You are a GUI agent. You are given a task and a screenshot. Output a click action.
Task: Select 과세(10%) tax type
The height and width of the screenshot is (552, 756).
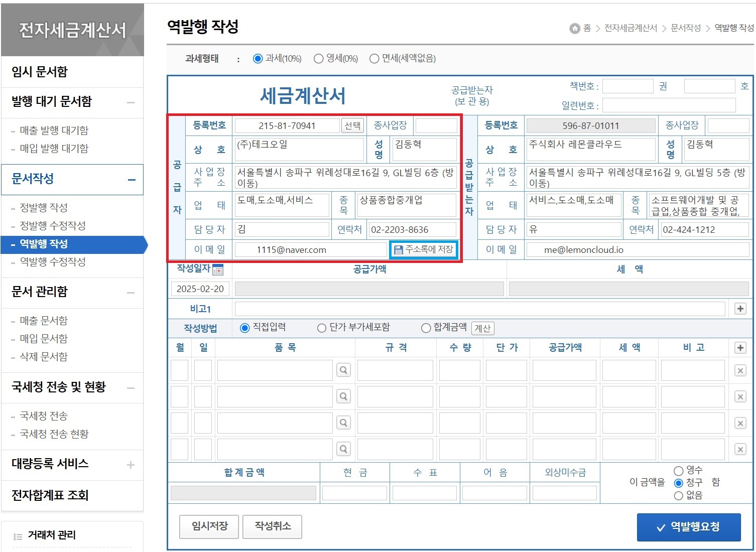(258, 59)
